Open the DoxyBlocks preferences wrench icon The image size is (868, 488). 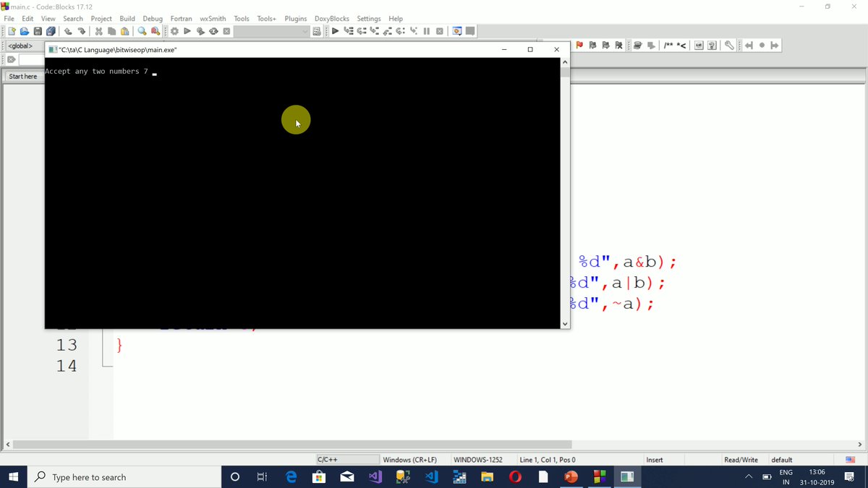729,46
